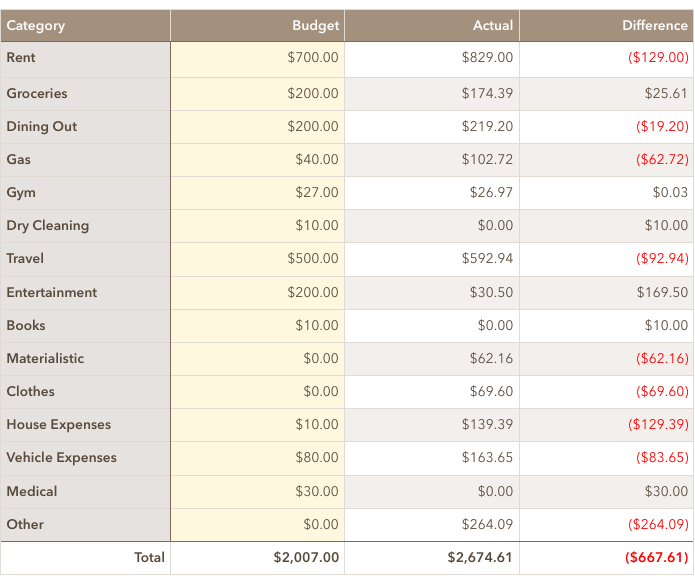
Task: Select Clothes difference cell ($69.60)
Action: point(606,392)
